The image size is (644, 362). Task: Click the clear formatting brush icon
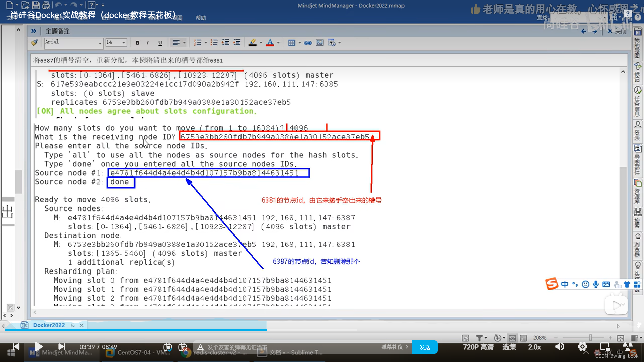(x=34, y=43)
